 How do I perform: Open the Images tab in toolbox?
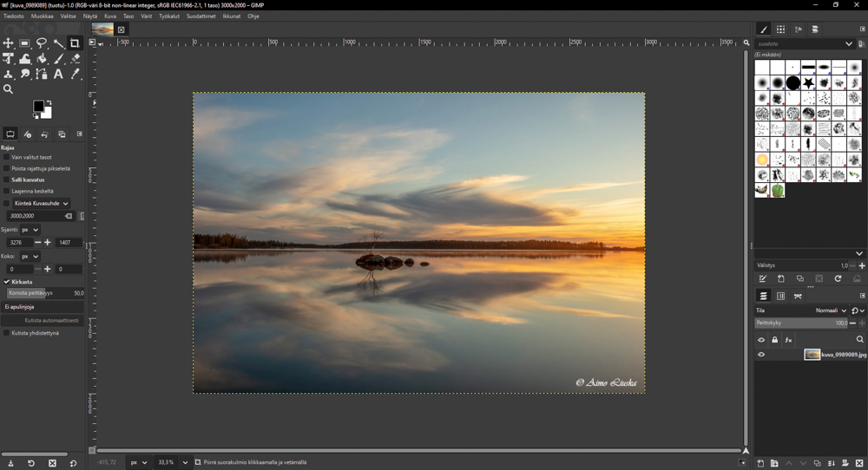pyautogui.click(x=62, y=134)
